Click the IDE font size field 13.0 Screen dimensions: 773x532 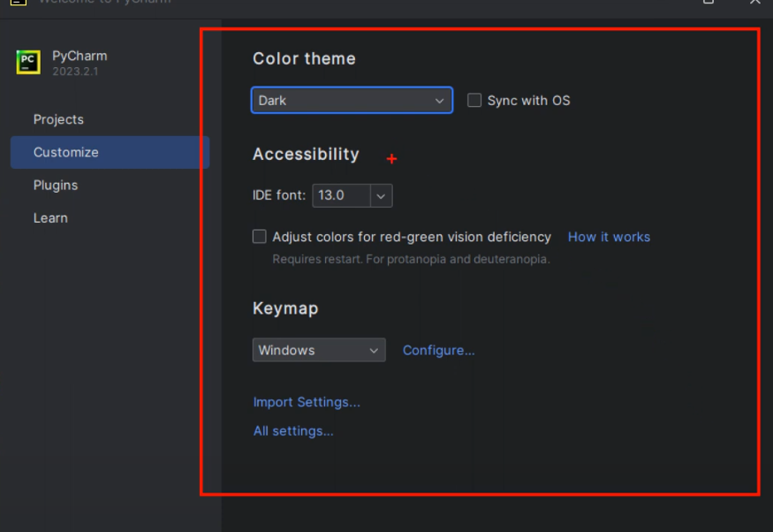tap(341, 195)
